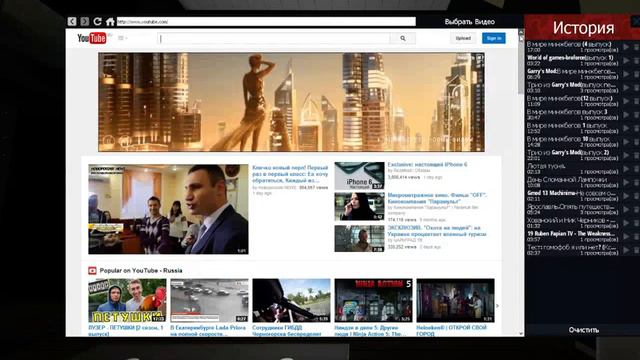Screen dimensions: 640x360
Task: Play 'World of games-broforce' from history
Action: click(627, 60)
